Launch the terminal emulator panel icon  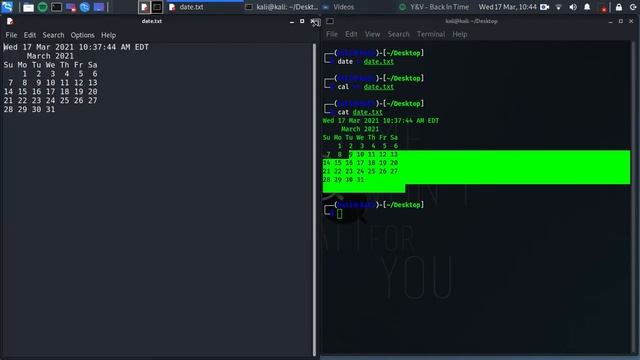pyautogui.click(x=56, y=7)
